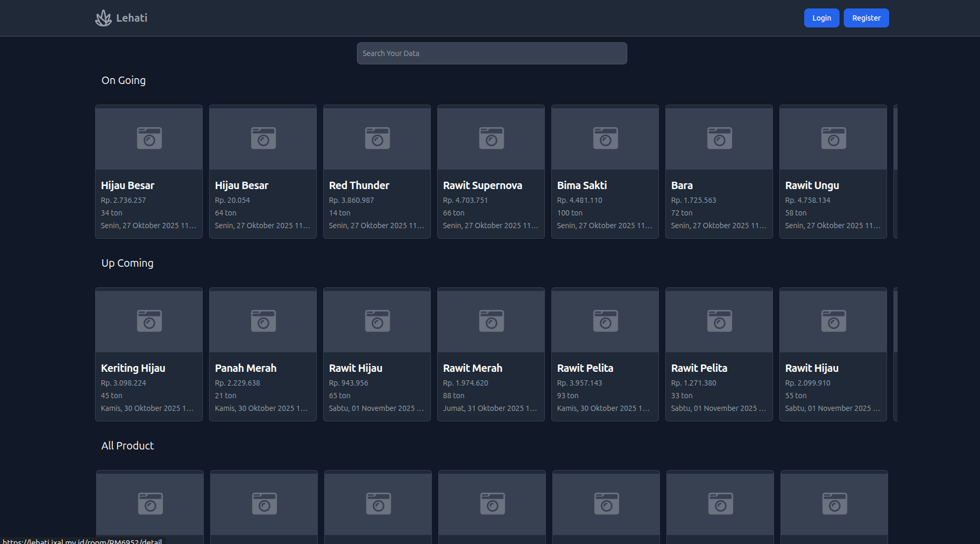Click the 100 ton Bima Sakti quantity text
This screenshot has height=544, width=980.
pyautogui.click(x=569, y=213)
